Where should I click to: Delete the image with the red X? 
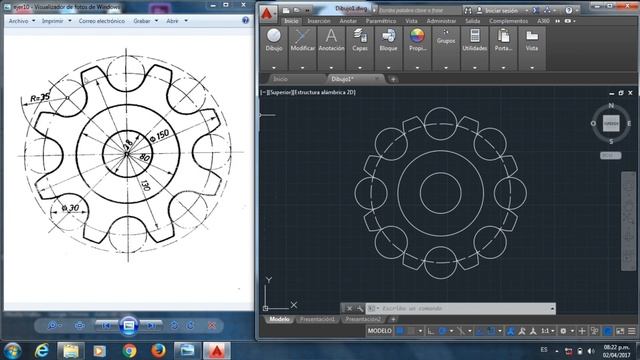[x=212, y=325]
